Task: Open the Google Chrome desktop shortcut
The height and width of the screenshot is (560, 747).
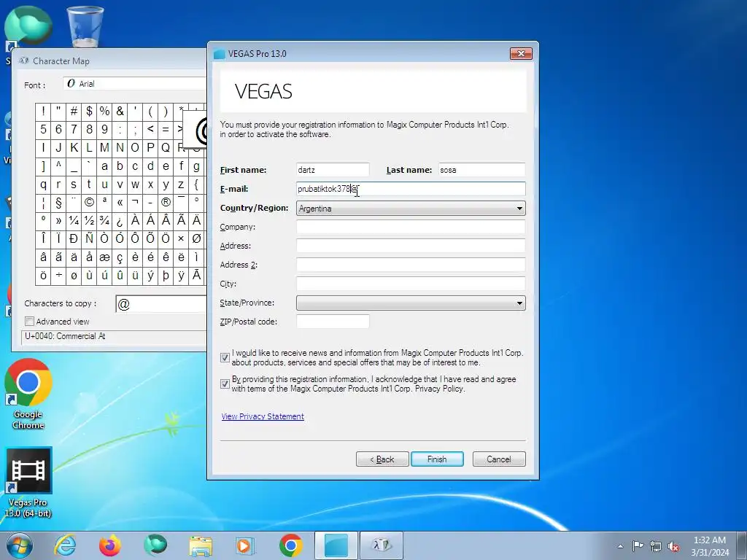Action: coord(28,394)
